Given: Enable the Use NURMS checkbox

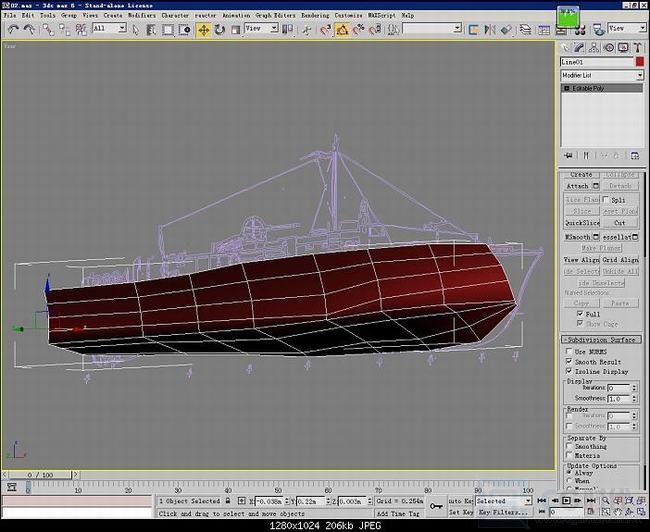Looking at the screenshot, I should [569, 351].
